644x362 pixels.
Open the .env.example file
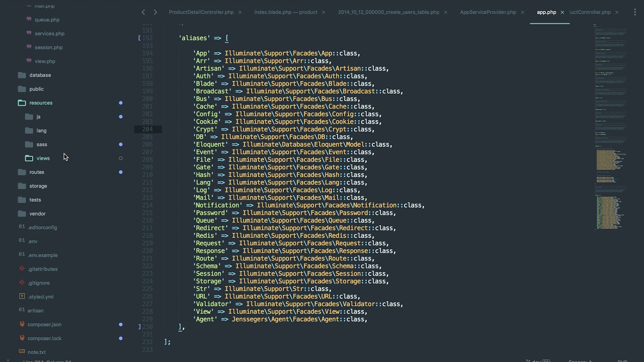(x=43, y=255)
